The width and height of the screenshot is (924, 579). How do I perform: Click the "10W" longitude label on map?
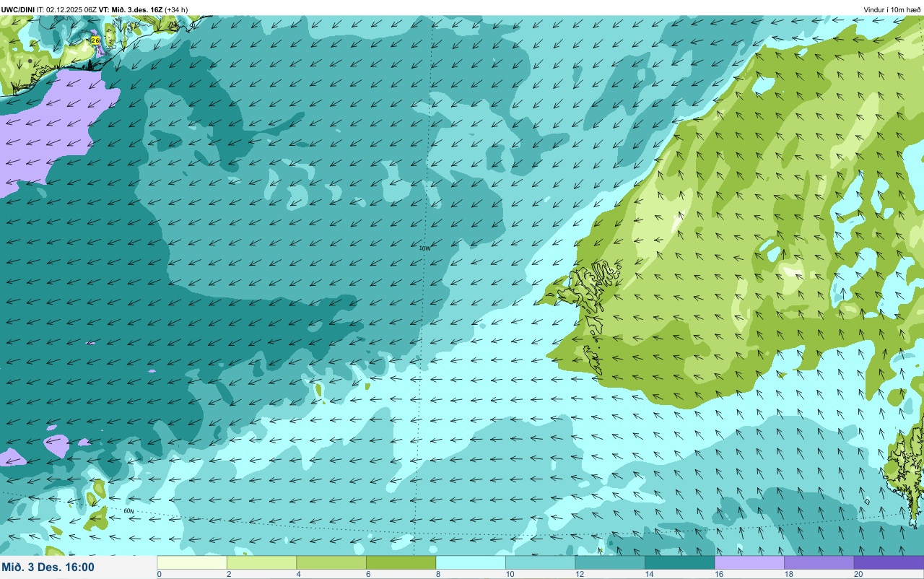[424, 248]
